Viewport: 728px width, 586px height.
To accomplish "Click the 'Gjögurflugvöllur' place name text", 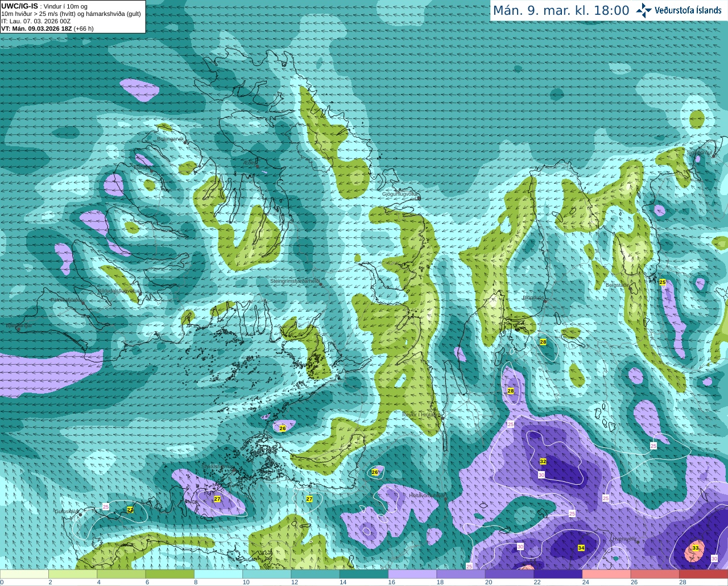I will coord(400,194).
